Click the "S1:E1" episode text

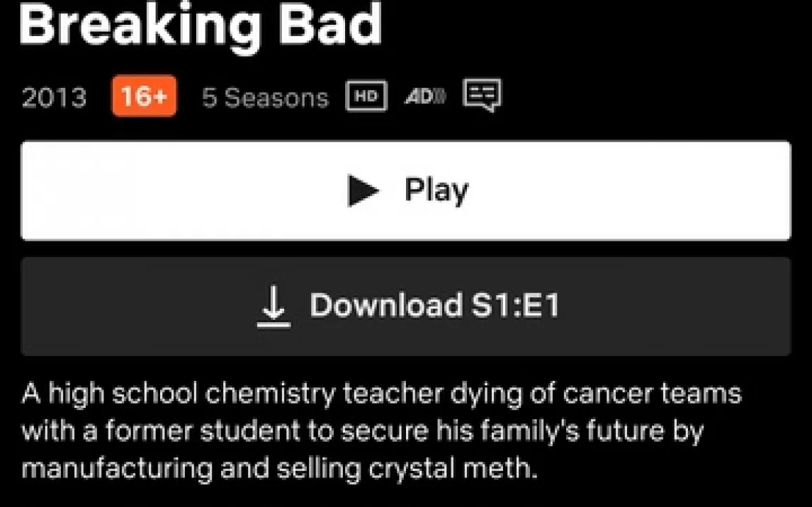pyautogui.click(x=515, y=306)
